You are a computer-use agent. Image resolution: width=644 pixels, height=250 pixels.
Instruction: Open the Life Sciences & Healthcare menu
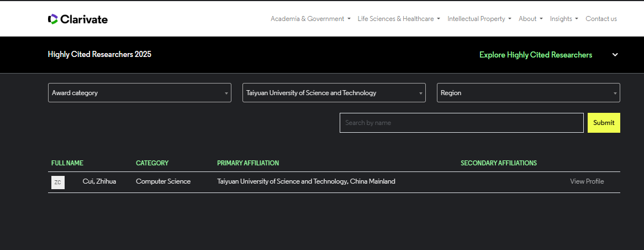click(x=399, y=19)
